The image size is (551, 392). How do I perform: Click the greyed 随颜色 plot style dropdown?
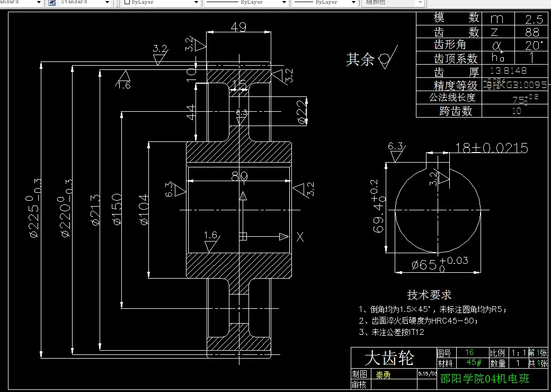pos(393,3)
